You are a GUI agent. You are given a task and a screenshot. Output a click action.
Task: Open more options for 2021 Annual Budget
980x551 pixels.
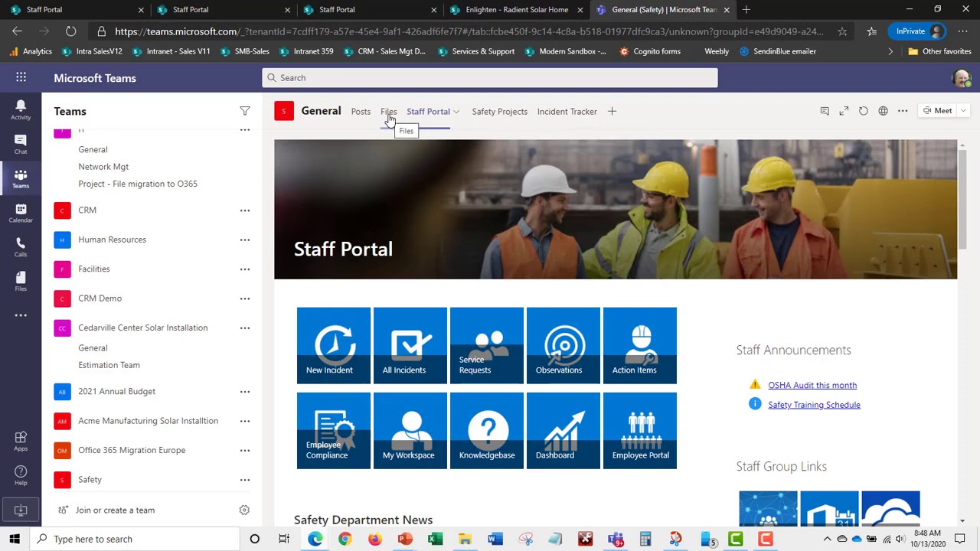point(245,392)
